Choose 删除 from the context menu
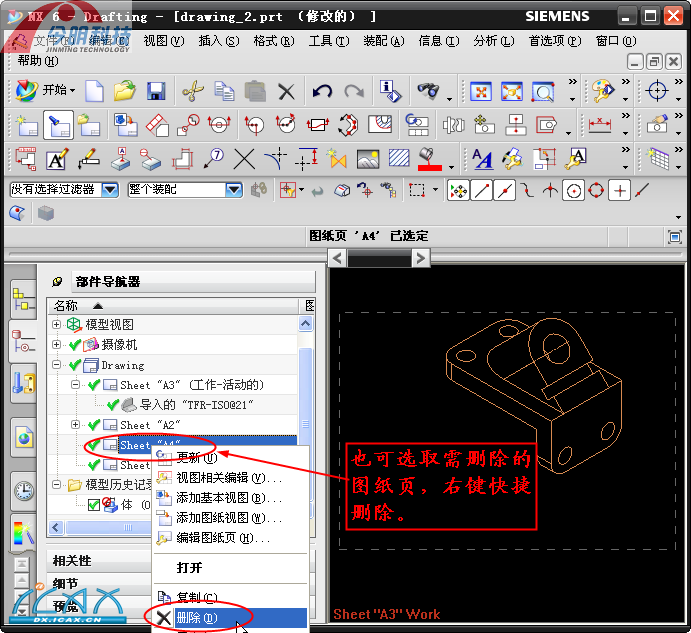The height and width of the screenshot is (633, 691). tap(196, 618)
